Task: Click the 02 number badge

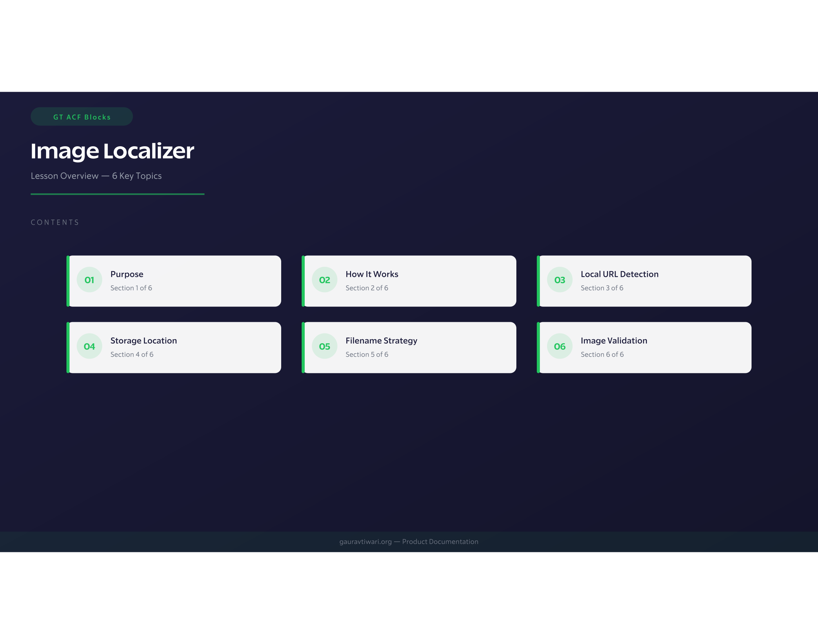Action: coord(324,280)
